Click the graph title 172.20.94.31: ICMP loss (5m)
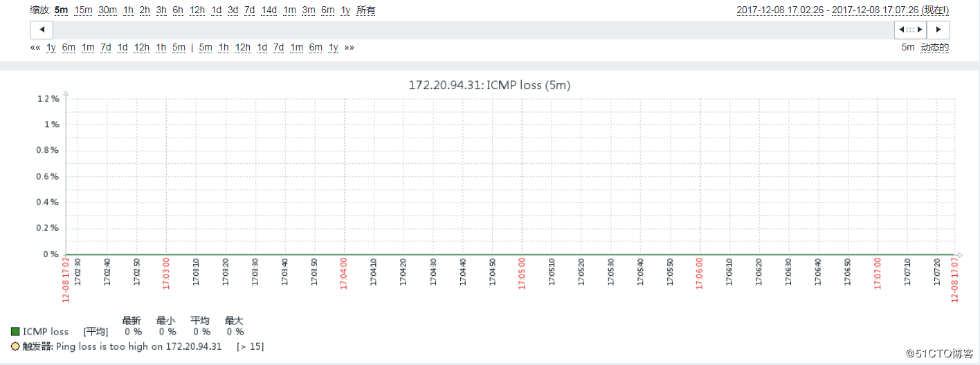The height and width of the screenshot is (365, 980). [489, 85]
